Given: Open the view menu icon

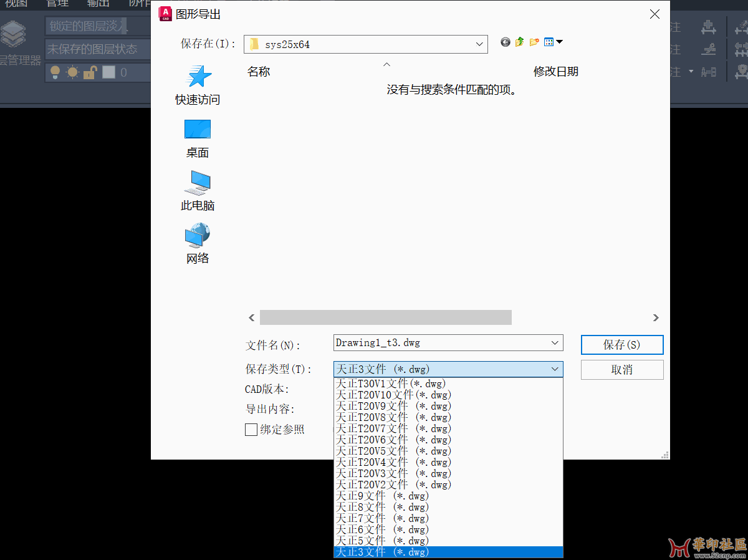Looking at the screenshot, I should tap(553, 42).
